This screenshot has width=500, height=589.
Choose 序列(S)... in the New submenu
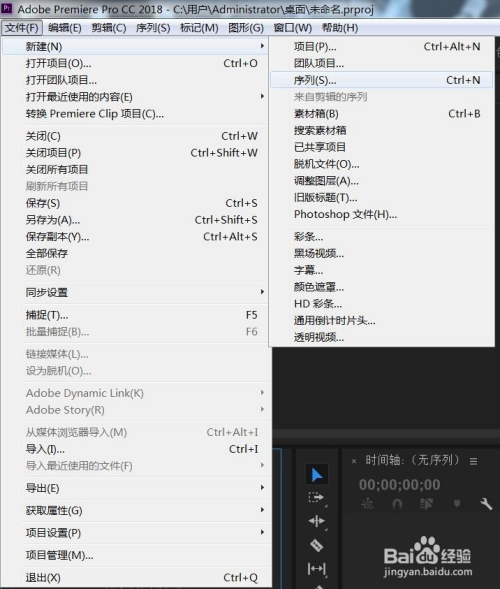[x=381, y=80]
